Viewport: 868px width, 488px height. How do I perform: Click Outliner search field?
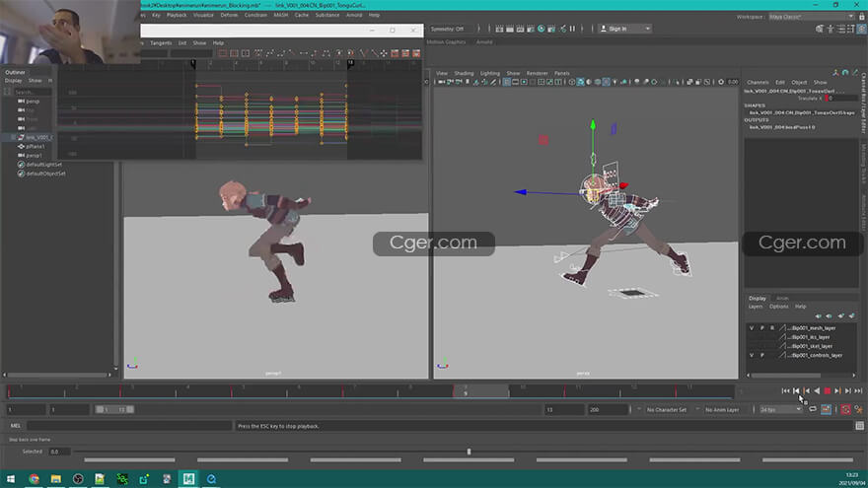point(33,92)
